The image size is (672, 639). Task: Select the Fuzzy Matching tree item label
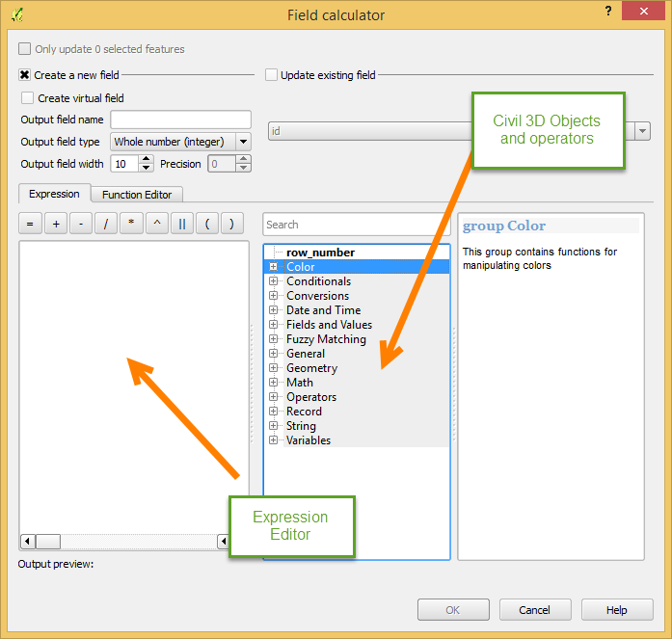coord(326,338)
